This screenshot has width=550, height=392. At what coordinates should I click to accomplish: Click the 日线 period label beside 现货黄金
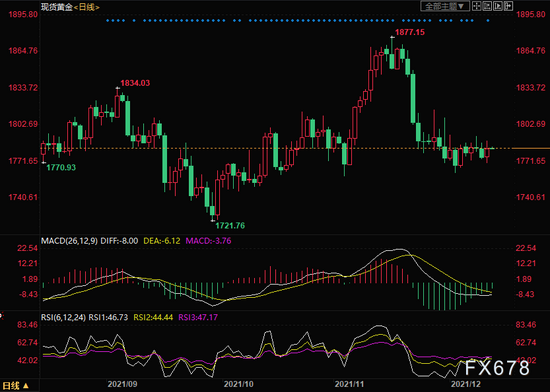[x=87, y=7]
